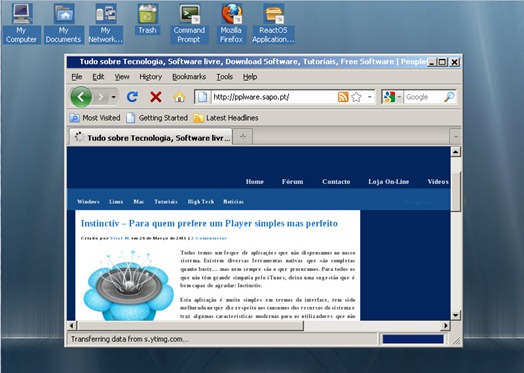Open the Google search engine selector dropdown

(392, 97)
